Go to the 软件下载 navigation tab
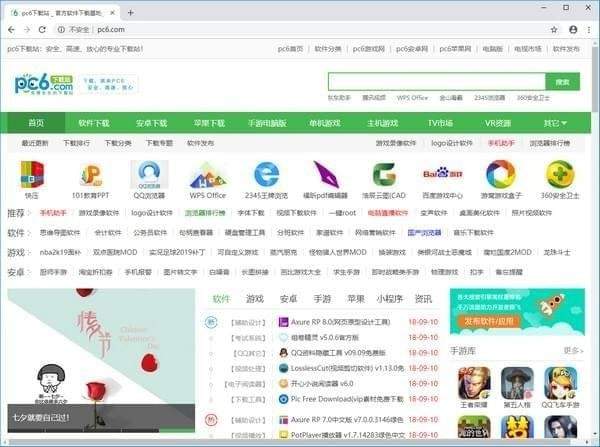600x447 pixels. click(95, 123)
